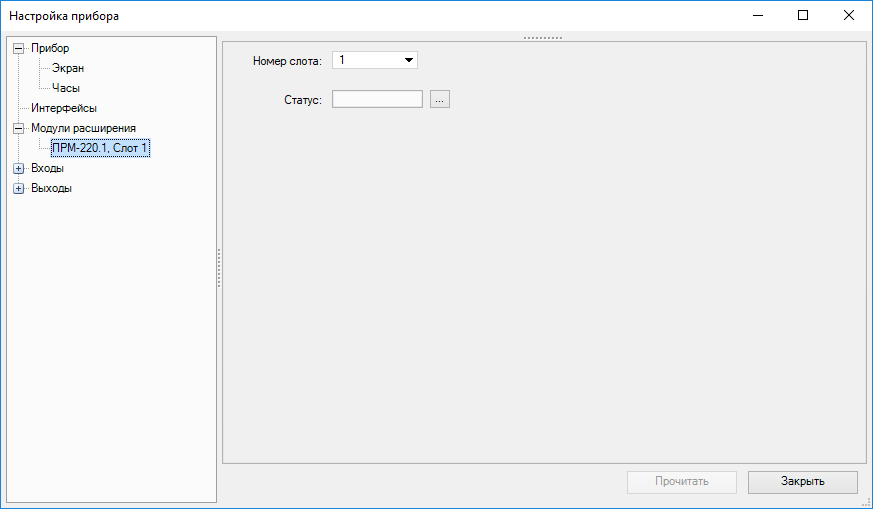Collapse the Модули расширения node
The width and height of the screenshot is (873, 509).
(x=18, y=128)
